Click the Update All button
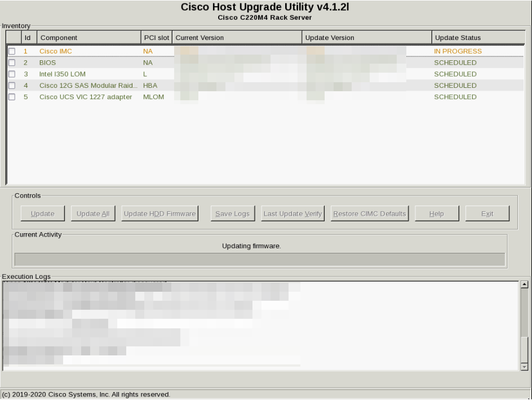Screen dimensions: 532x401 click(x=93, y=213)
